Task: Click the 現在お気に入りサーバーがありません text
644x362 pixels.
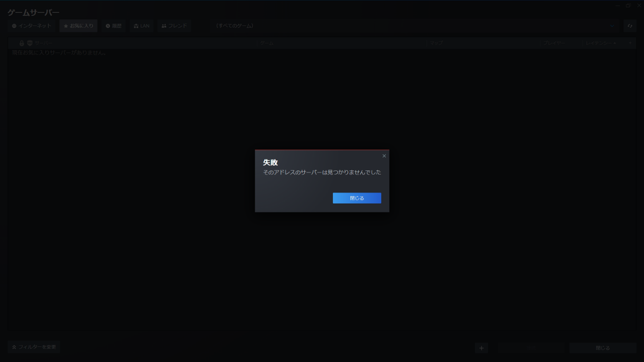Action: (x=59, y=53)
